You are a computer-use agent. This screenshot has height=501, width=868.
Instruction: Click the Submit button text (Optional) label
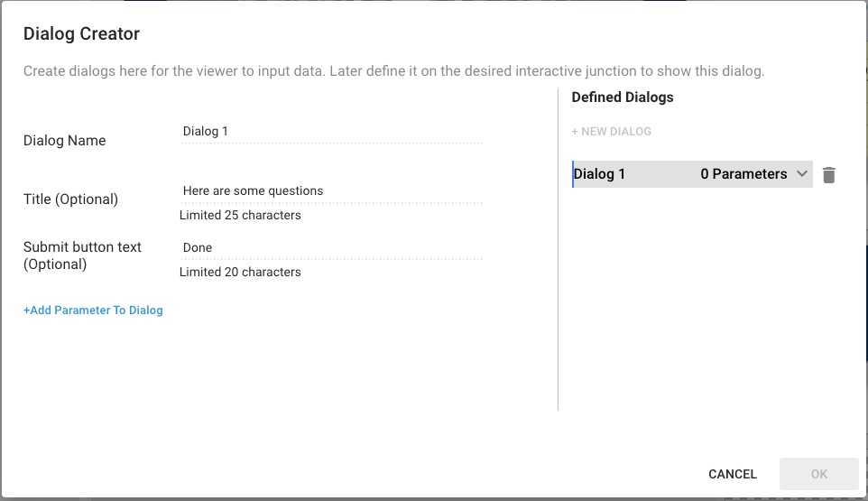pos(82,255)
